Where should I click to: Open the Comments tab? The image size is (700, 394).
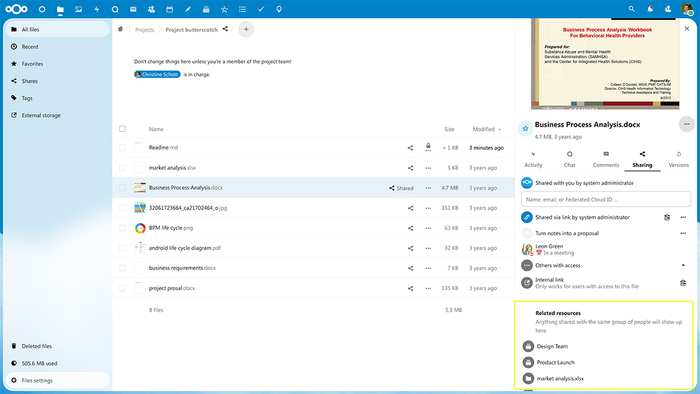click(606, 159)
